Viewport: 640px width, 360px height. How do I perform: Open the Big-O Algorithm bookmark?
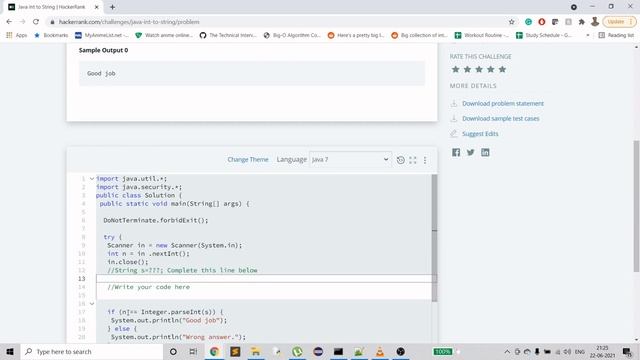(292, 35)
